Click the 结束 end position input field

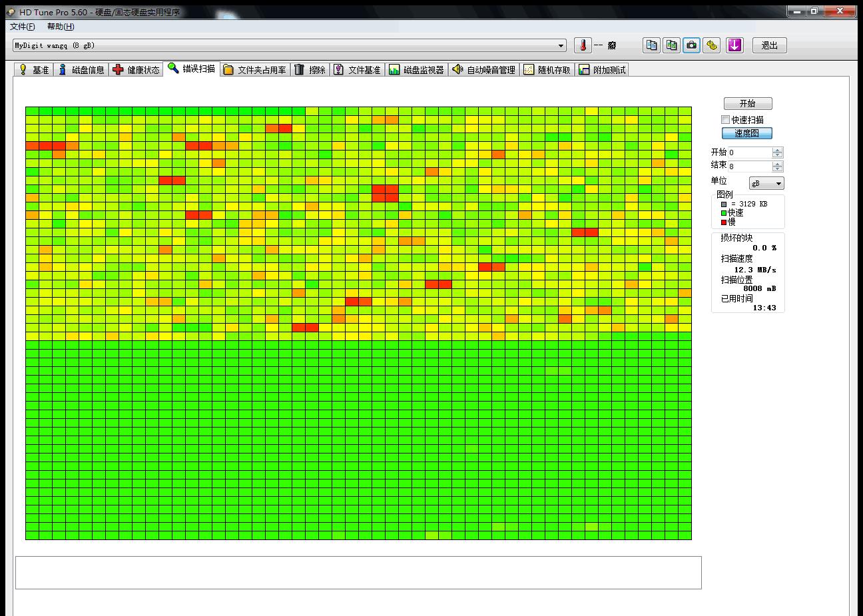(x=750, y=166)
